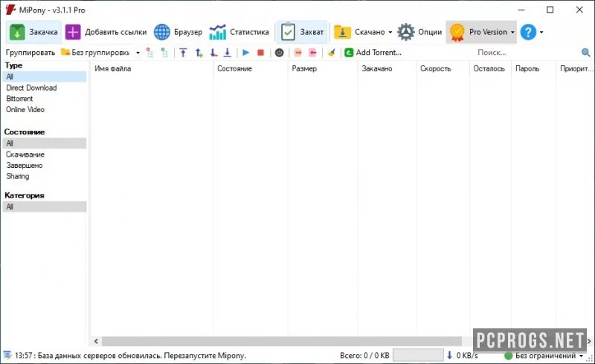Click the pink arrow toolbar icon
Image resolution: width=595 pixels, height=364 pixels.
312,53
